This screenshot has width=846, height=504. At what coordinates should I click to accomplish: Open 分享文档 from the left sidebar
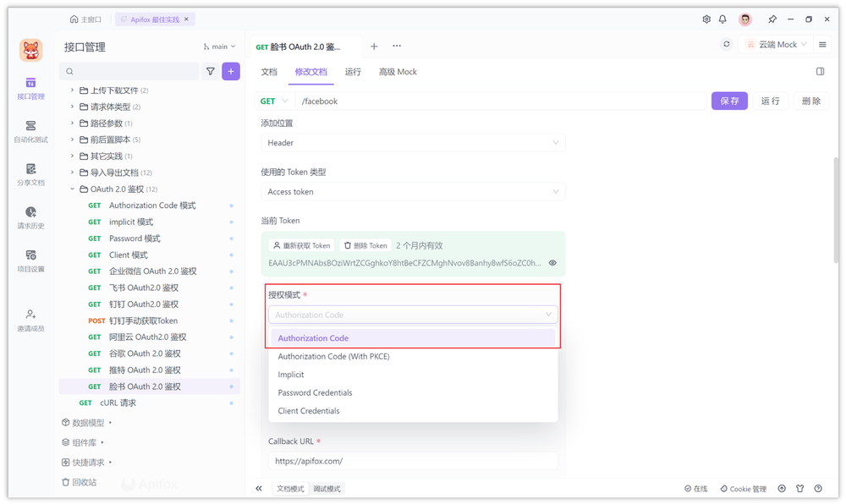click(x=30, y=176)
